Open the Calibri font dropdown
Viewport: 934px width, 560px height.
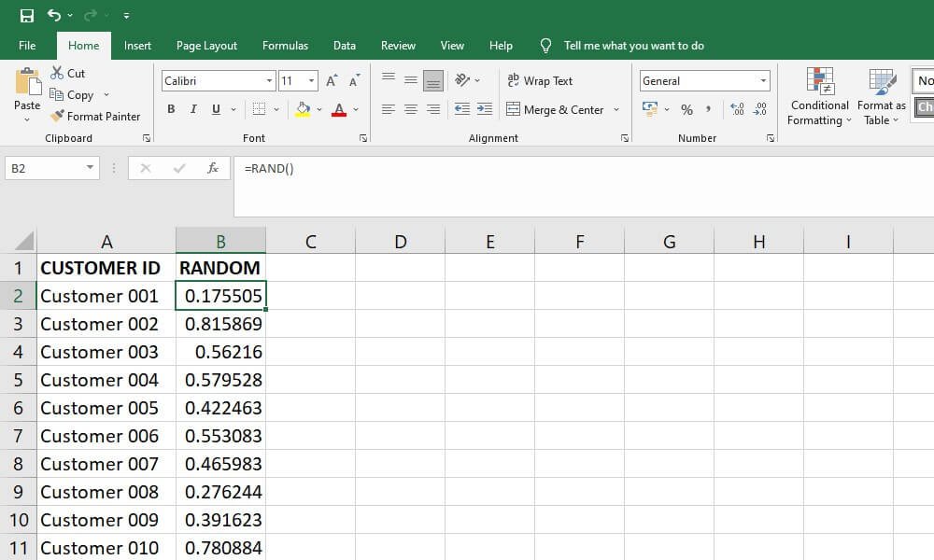pyautogui.click(x=269, y=80)
